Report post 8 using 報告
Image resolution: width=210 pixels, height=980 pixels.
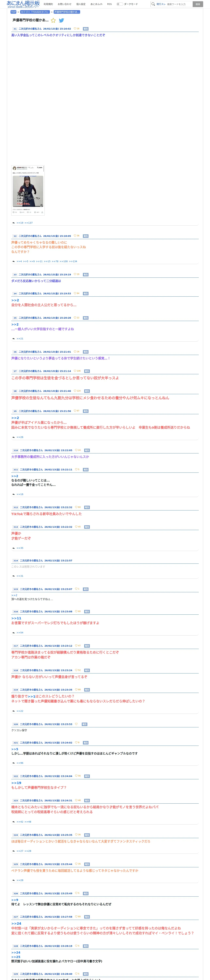pos(87,391)
